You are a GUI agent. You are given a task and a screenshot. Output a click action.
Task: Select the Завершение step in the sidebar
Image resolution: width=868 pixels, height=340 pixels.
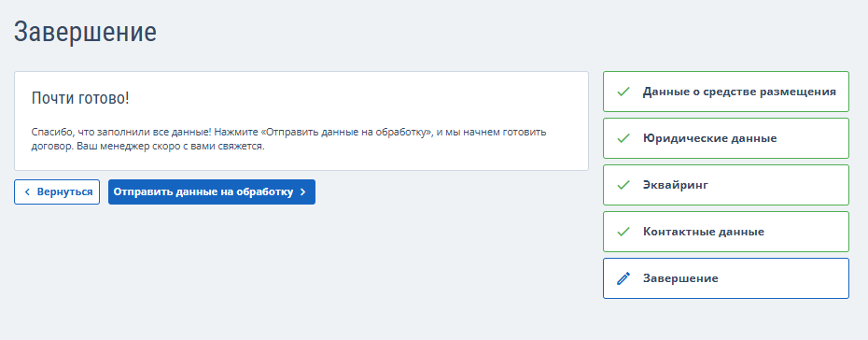tap(726, 278)
